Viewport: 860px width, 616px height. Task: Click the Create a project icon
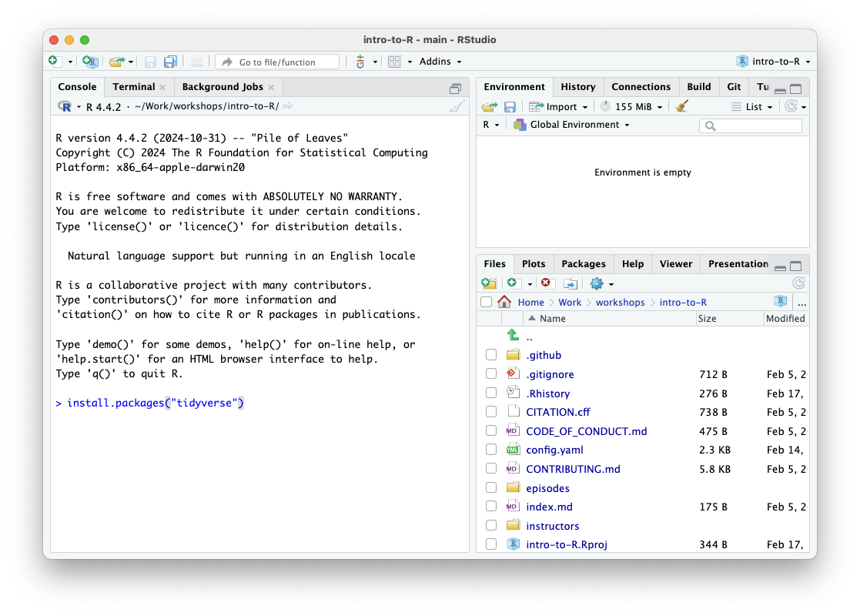[90, 62]
